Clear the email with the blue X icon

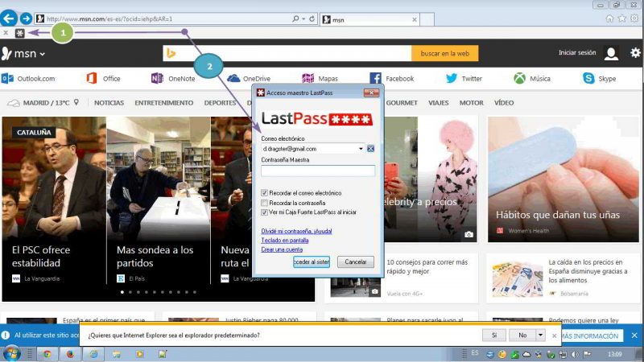point(370,149)
